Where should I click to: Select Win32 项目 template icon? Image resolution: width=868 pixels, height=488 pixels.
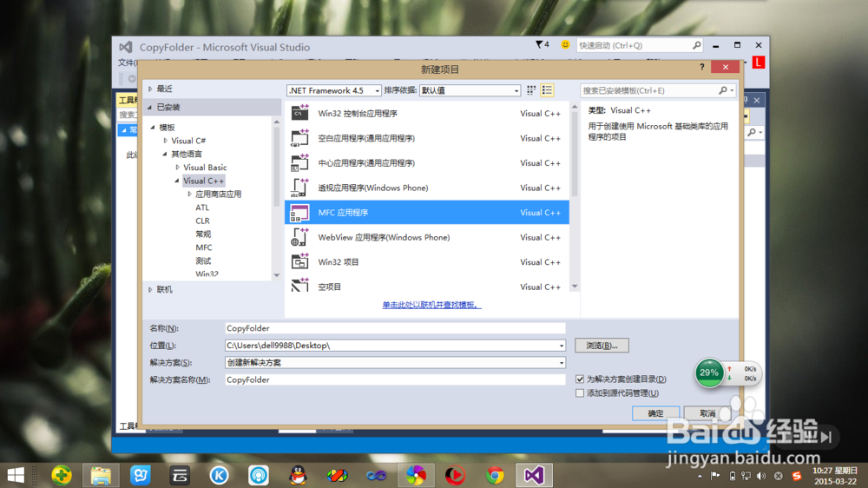[x=299, y=262]
